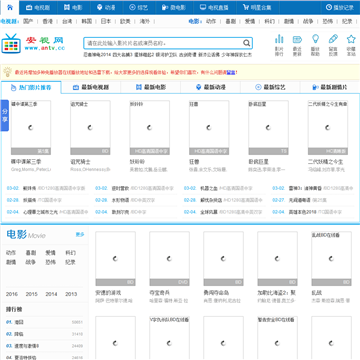Select the 热门影片推荐 tab

[x=31, y=87]
